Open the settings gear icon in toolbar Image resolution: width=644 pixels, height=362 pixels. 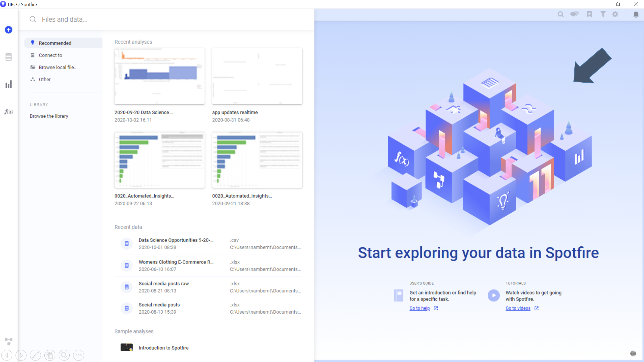click(615, 14)
